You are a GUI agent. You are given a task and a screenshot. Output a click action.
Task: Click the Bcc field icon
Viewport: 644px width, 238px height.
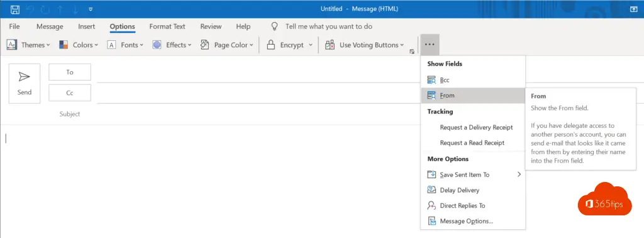click(431, 80)
